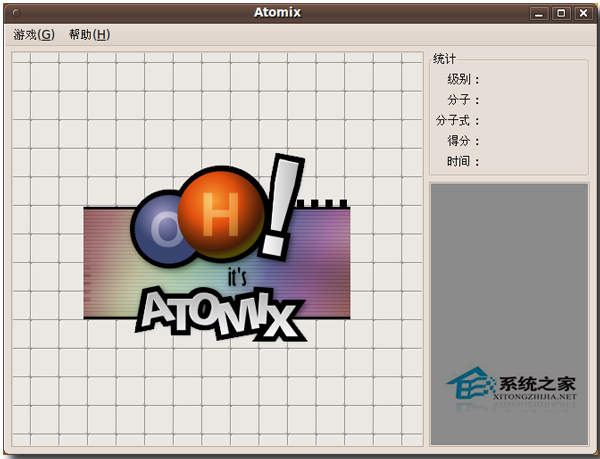Click the round button in the title bar's left corner
Image resolution: width=600 pixels, height=459 pixels.
[16, 13]
